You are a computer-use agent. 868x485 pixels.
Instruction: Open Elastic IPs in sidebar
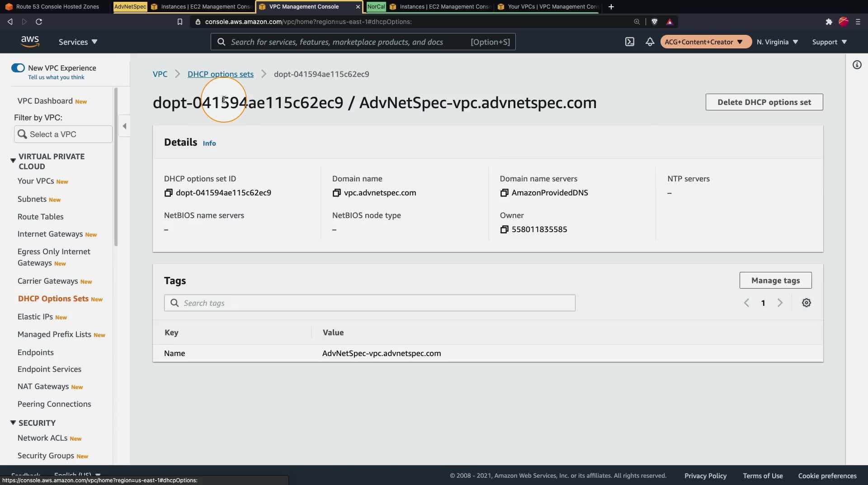pos(35,317)
